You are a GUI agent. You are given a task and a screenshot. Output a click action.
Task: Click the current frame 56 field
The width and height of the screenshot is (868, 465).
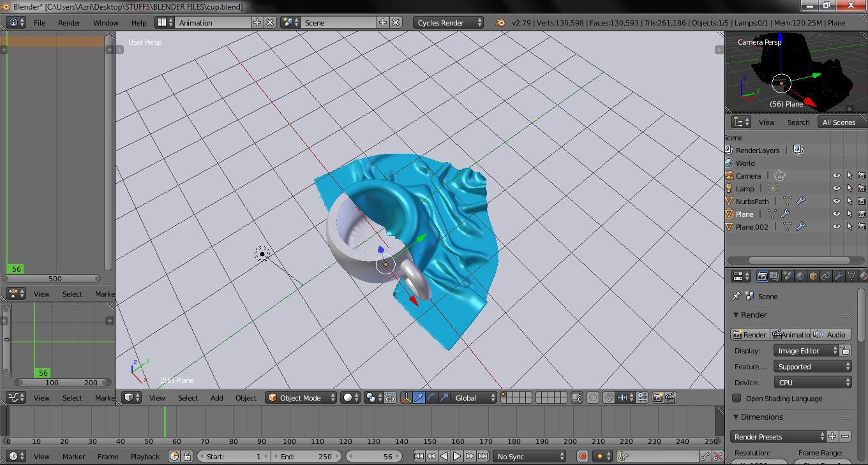[374, 456]
